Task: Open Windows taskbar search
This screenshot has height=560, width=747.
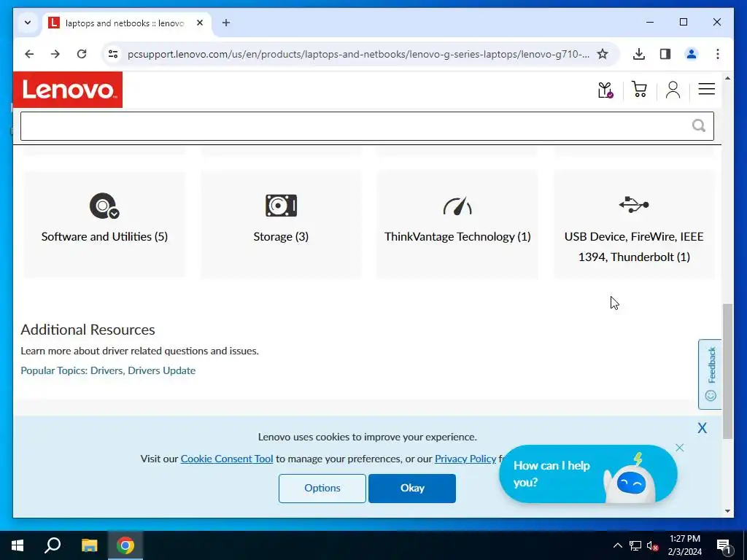Action: click(x=53, y=545)
